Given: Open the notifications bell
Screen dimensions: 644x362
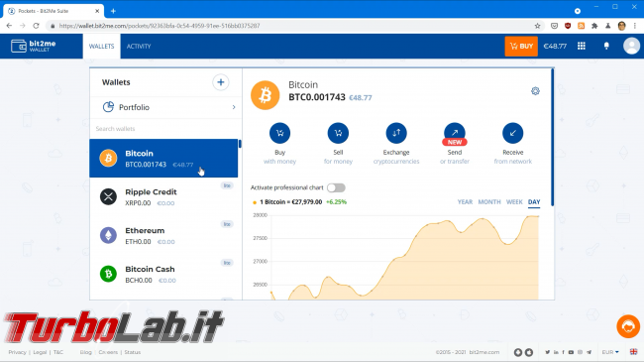Looking at the screenshot, I should click(606, 46).
